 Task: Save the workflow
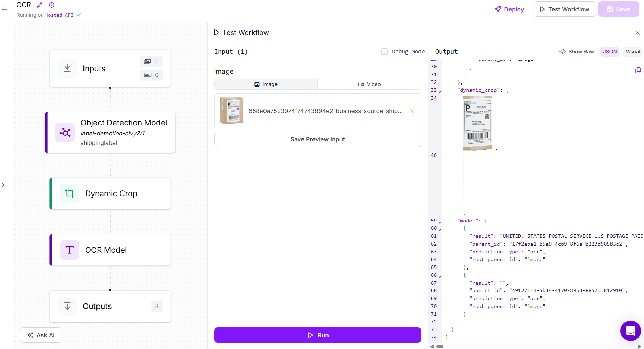618,9
